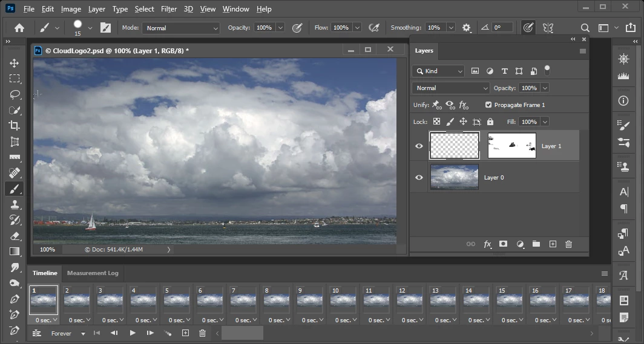This screenshot has width=644, height=344.
Task: Uncheck Propagate Frame 1 checkbox
Action: [488, 105]
